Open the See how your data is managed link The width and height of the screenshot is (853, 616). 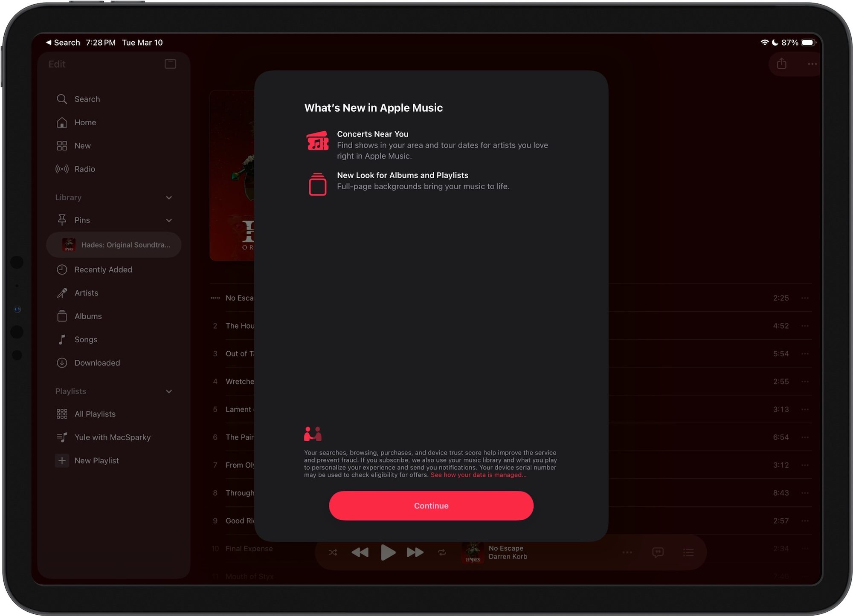478,474
